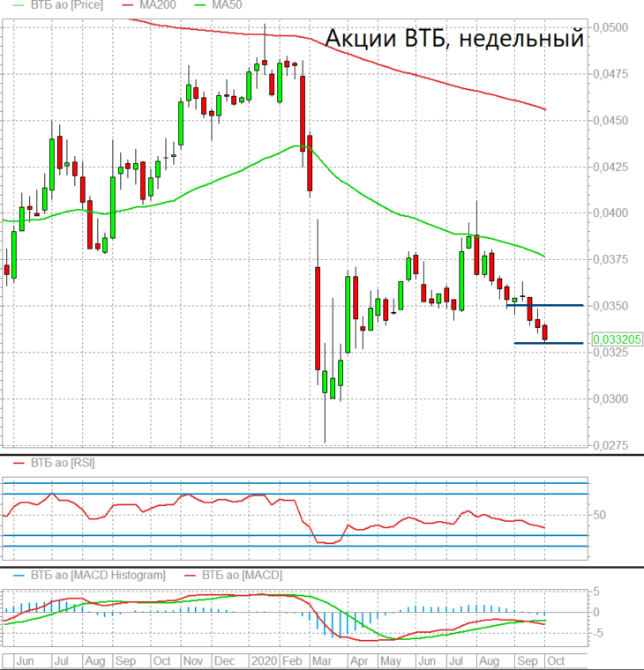This screenshot has height=670, width=644.
Task: Click the 0,0475 price axis value
Action: coord(610,74)
